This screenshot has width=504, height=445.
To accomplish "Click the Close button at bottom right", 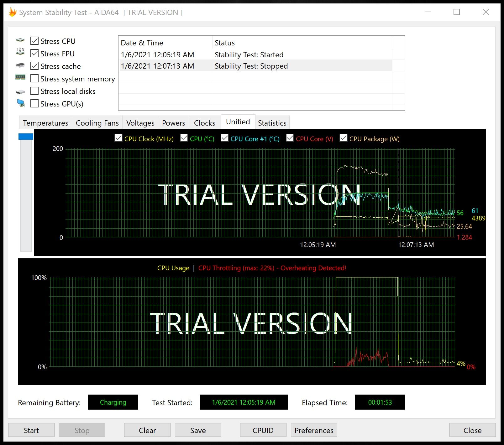I will tap(473, 430).
